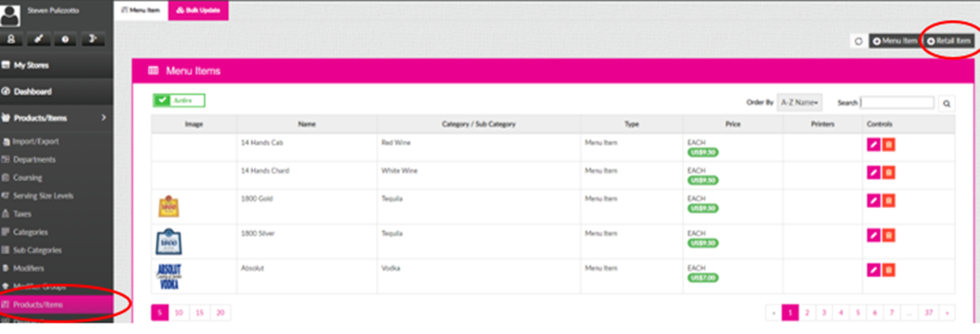Open the Order By A-Z Name dropdown
Image resolution: width=980 pixels, height=334 pixels.
799,103
